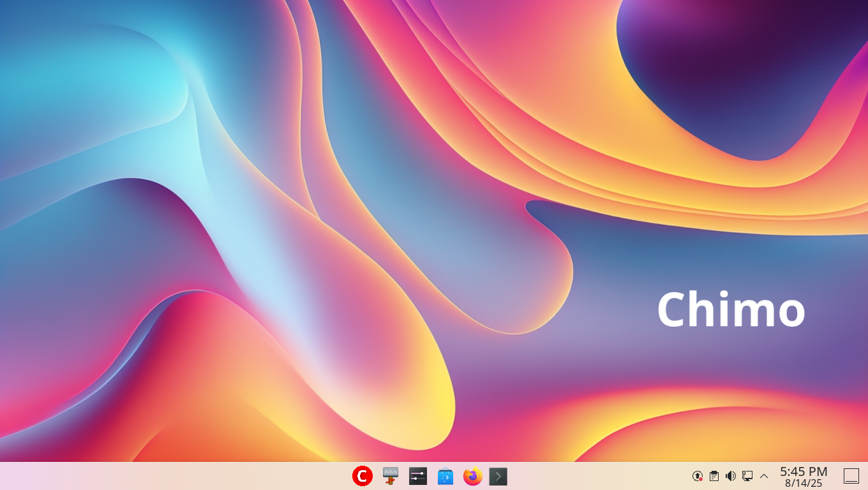This screenshot has height=490, width=868.
Task: Click the Chimo text on the wallpaper
Action: click(x=731, y=310)
